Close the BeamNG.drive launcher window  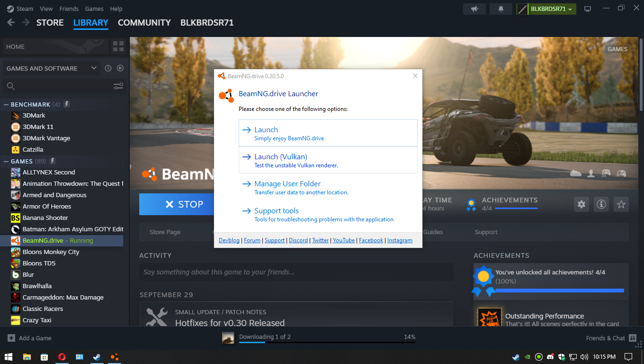415,76
